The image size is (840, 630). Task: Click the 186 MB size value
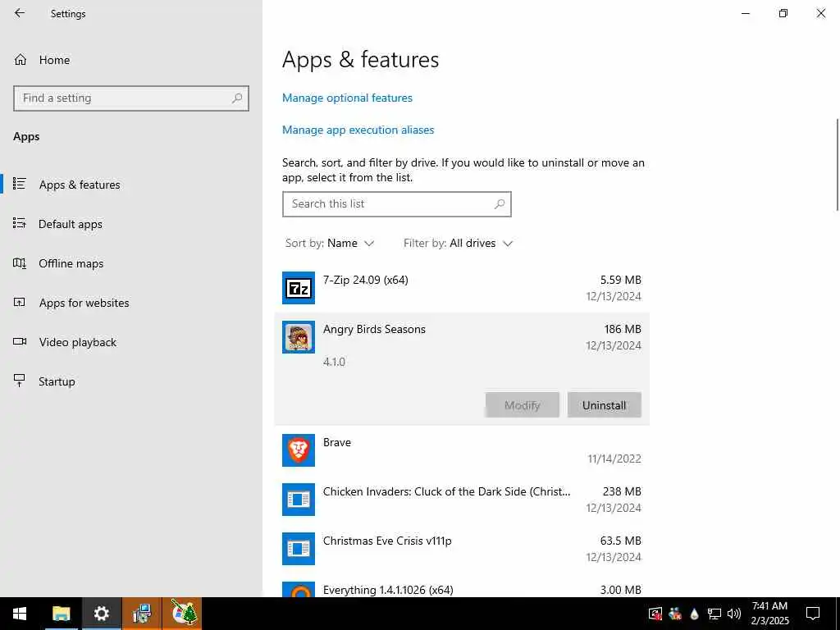[623, 330]
